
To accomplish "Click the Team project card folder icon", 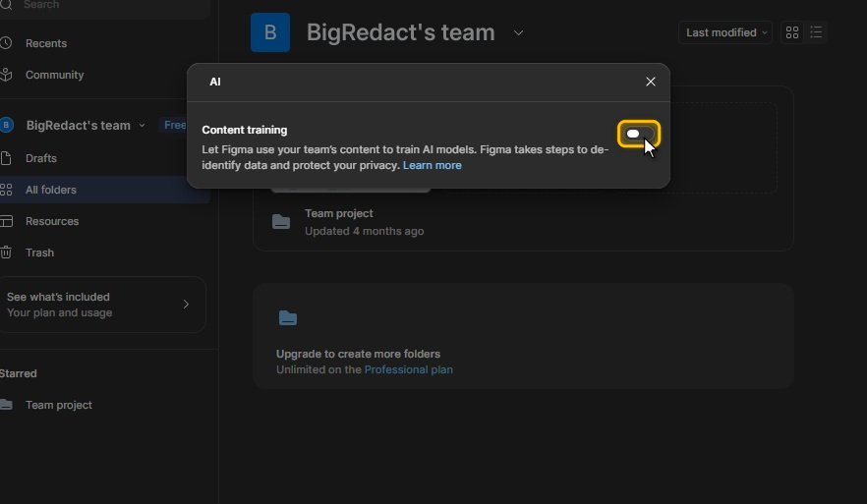I will (x=281, y=222).
